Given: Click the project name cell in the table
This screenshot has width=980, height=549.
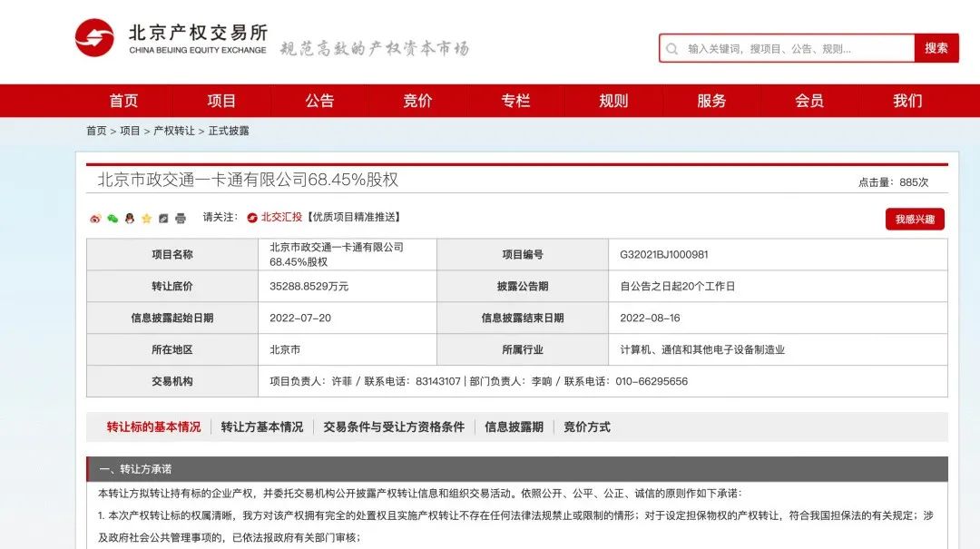Looking at the screenshot, I should [x=348, y=254].
